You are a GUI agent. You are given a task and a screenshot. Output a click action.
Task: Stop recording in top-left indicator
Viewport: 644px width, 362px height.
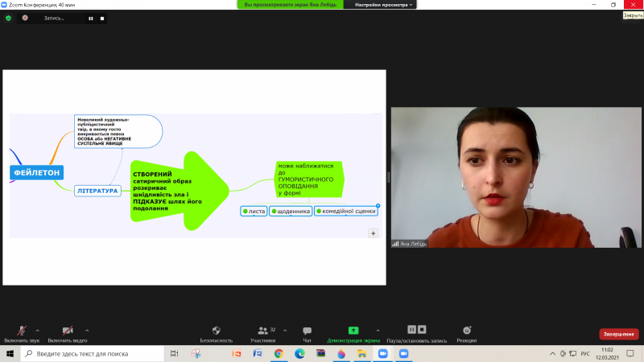click(102, 19)
